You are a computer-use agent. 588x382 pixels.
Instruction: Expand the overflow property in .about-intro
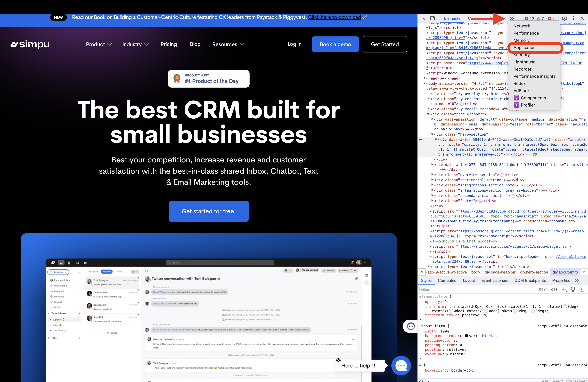click(447, 354)
